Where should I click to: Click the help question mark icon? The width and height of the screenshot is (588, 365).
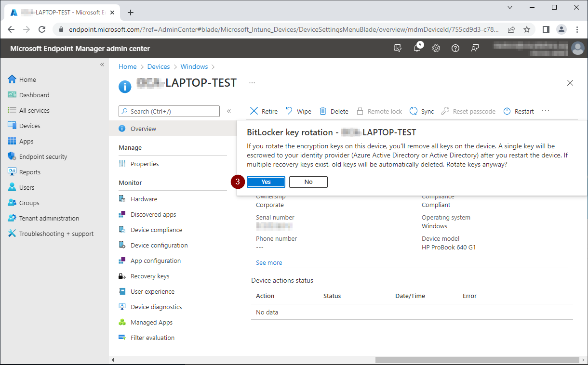(455, 48)
